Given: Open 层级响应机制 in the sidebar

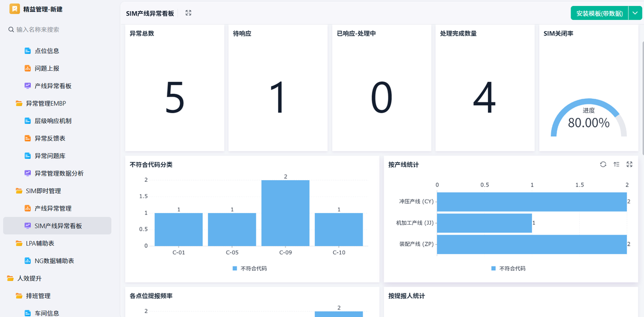Looking at the screenshot, I should pyautogui.click(x=53, y=121).
